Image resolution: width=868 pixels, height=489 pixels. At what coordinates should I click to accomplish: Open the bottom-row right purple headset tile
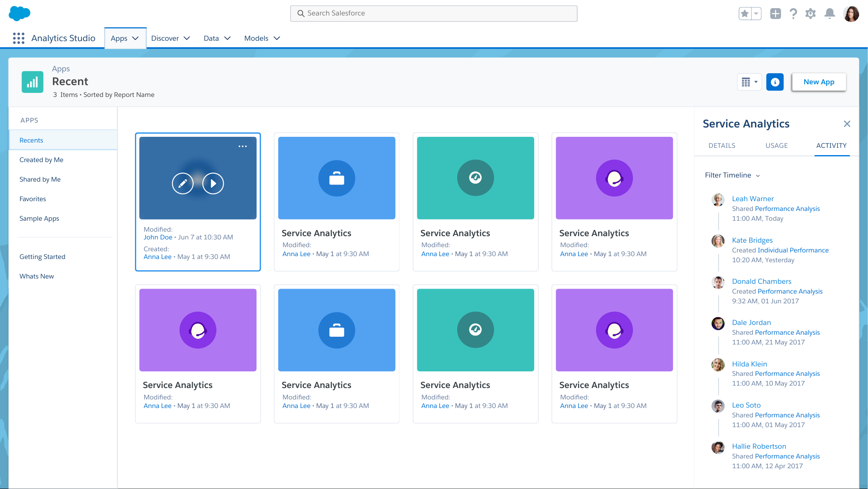point(614,330)
